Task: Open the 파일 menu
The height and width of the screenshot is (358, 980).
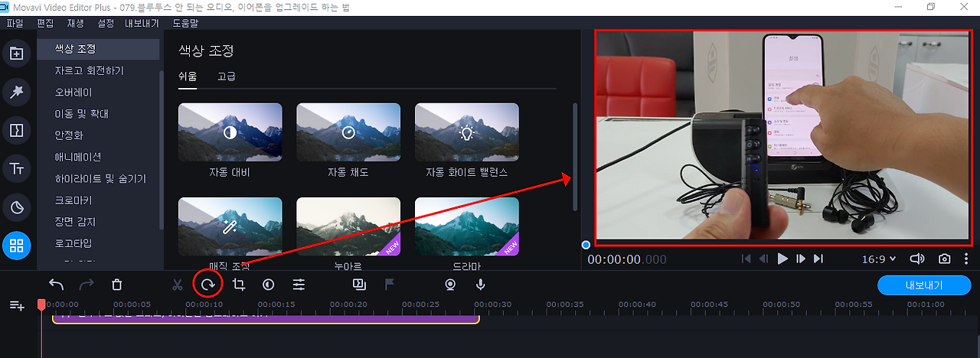Action: (15, 24)
